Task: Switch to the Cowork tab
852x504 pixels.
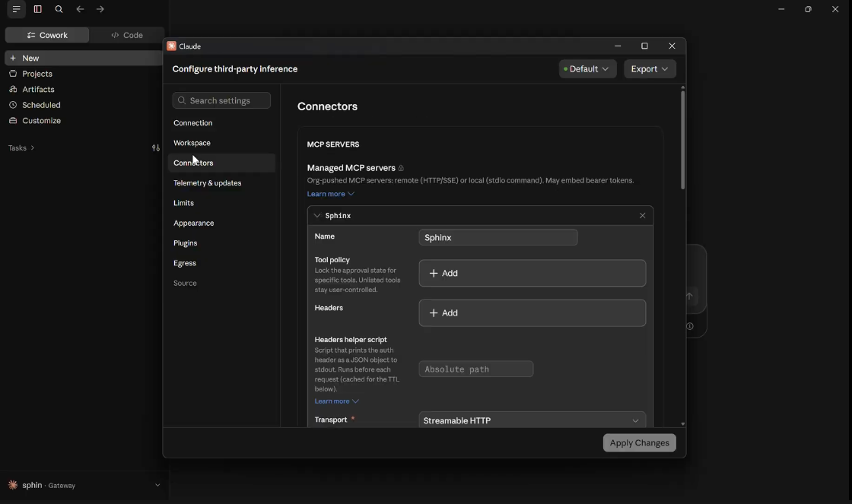Action: [47, 35]
